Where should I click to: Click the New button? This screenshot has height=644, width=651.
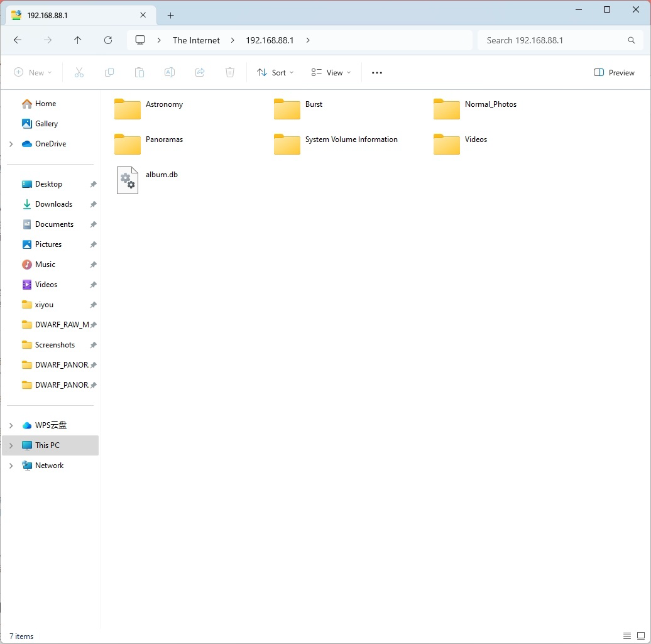coord(33,72)
